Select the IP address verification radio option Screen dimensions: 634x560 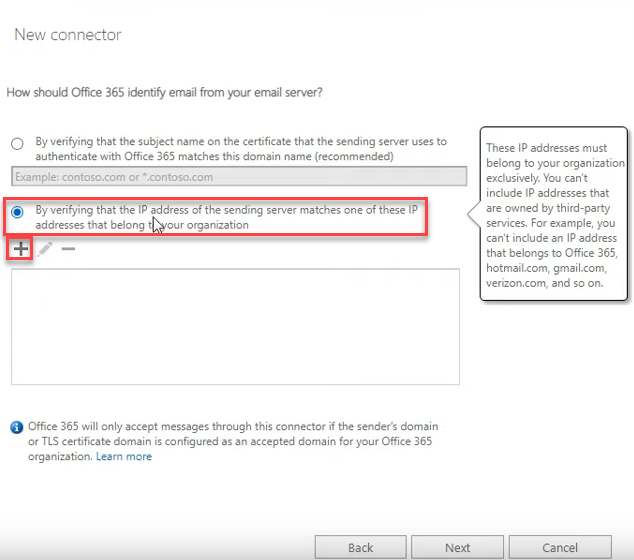[17, 212]
